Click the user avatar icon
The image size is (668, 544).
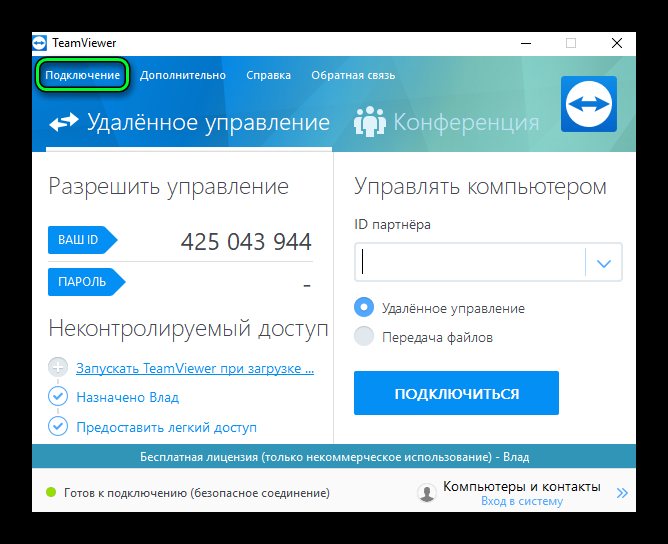click(x=426, y=493)
